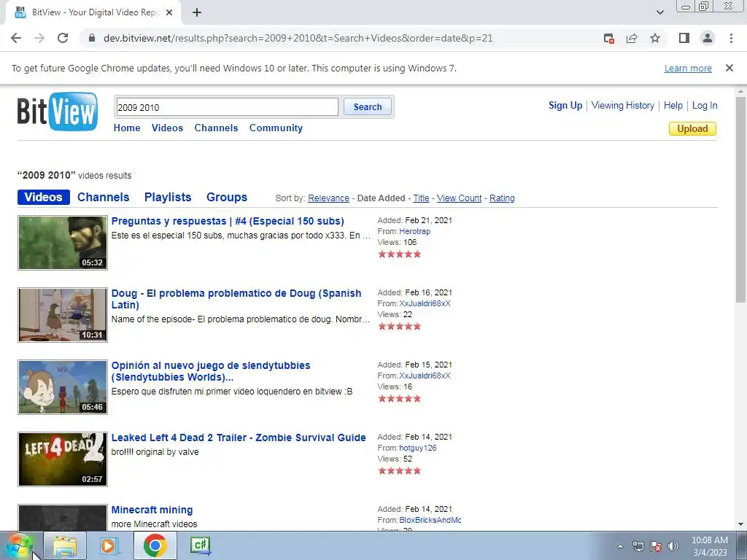Screen dimensions: 747x560
Task: Close the BitView browser tab
Action: click(x=169, y=13)
